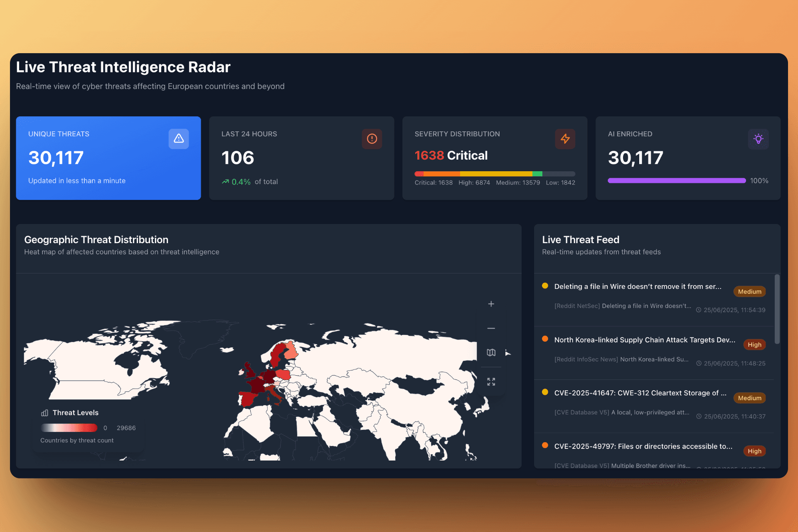Click the bar-chart icon in the Threat Levels legend
This screenshot has width=798, height=532.
pos(44,413)
